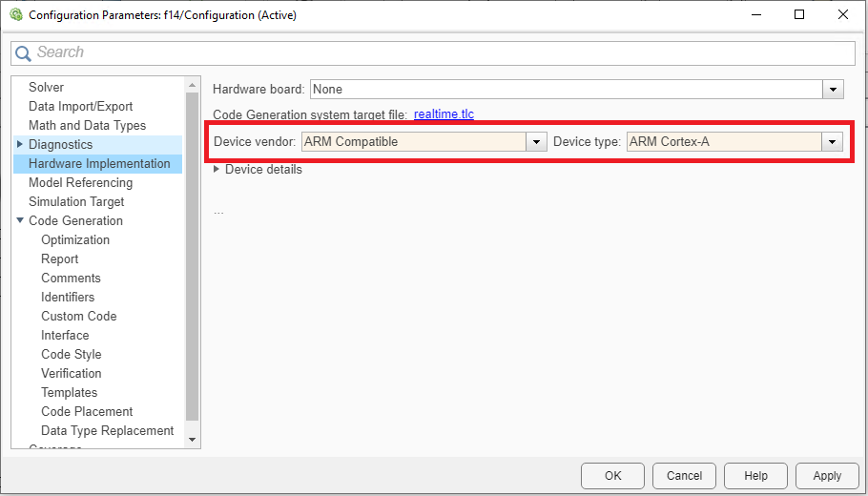Open the Device type dropdown
868x496 pixels.
coord(833,142)
